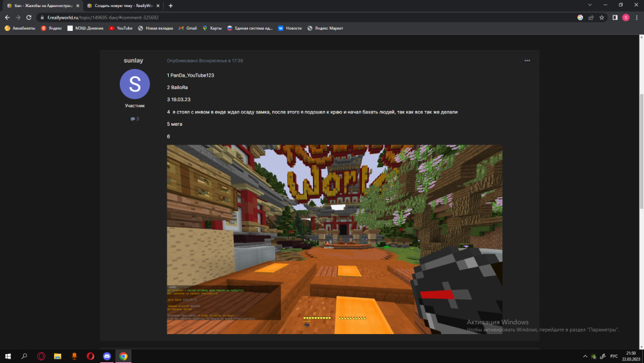Open the taskbar clock and date
The image size is (644, 363).
(x=631, y=356)
